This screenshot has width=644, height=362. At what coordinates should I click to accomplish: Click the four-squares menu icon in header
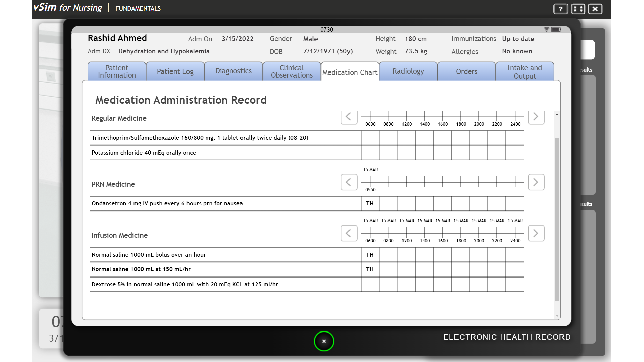click(x=578, y=9)
